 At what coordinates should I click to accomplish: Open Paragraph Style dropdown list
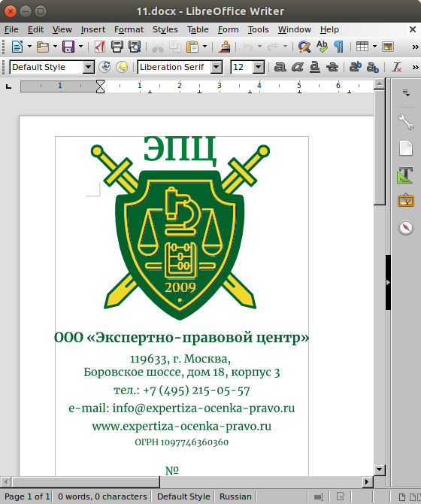pos(88,67)
